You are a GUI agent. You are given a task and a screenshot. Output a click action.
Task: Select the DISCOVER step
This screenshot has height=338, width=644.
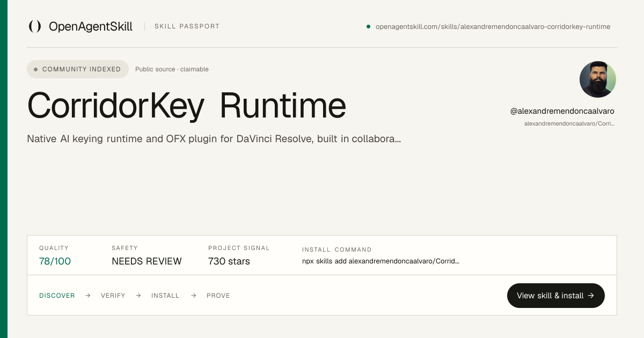[x=57, y=296]
